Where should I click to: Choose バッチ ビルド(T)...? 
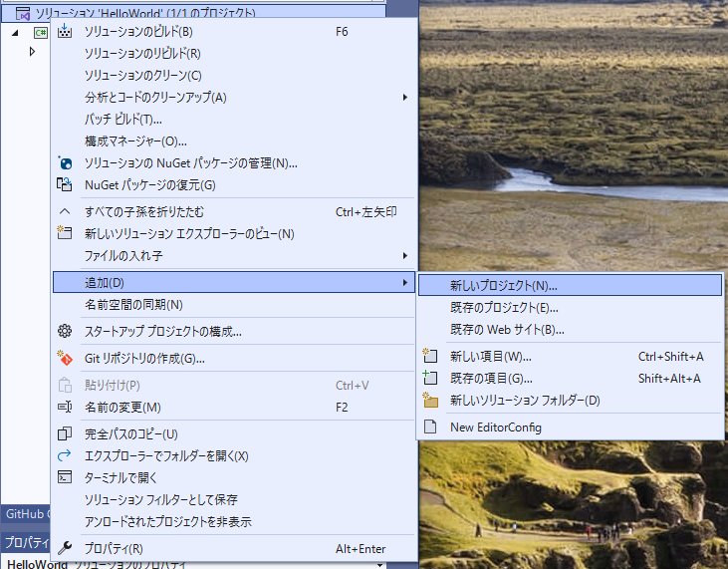234,120
